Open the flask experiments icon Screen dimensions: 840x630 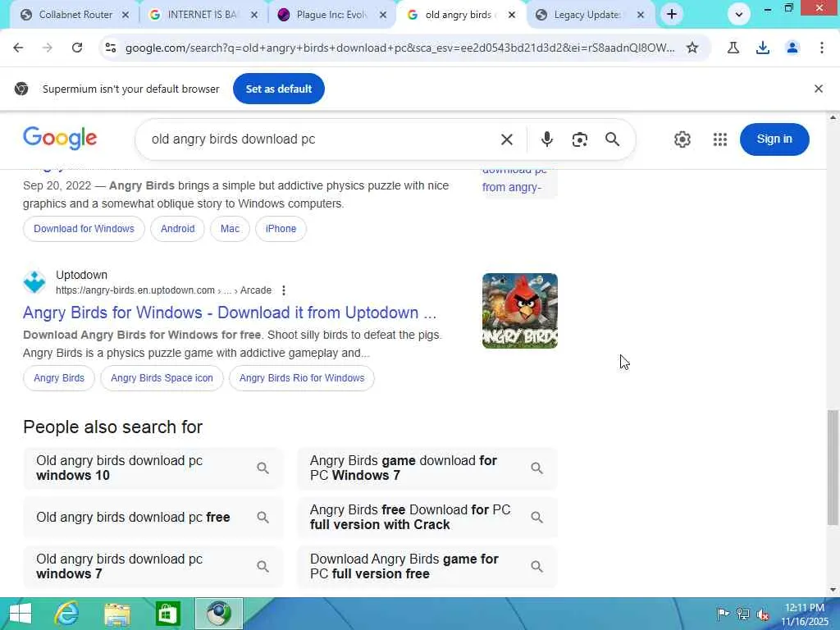pos(733,48)
